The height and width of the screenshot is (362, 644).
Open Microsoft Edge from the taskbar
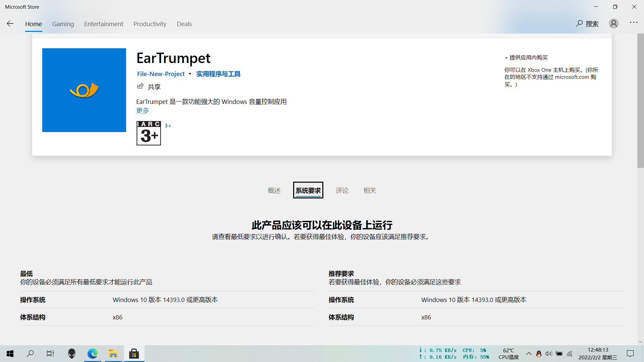(x=92, y=353)
